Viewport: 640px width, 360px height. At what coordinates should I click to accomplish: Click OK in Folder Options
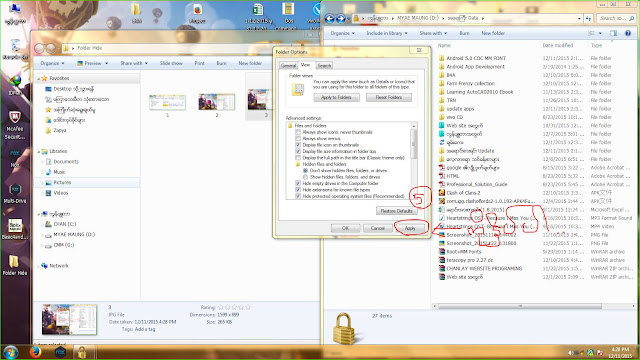345,228
